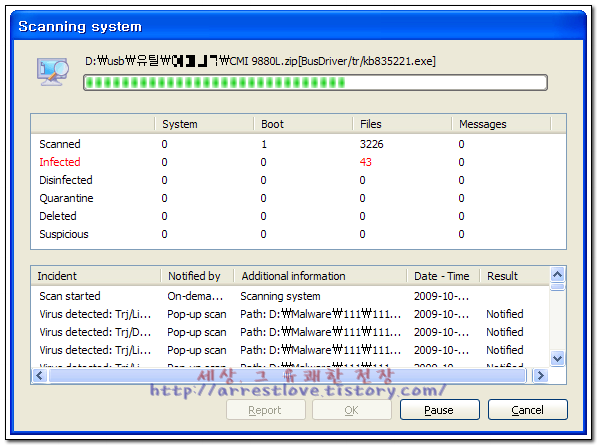
Task: Click the horizontal scrollbar thumb in incident list
Action: pyautogui.click(x=287, y=376)
